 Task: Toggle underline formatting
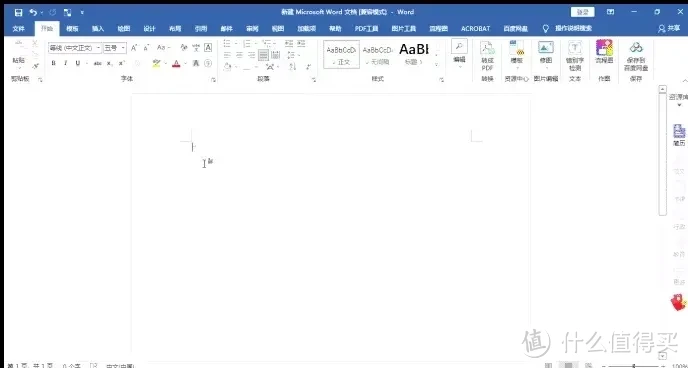click(x=78, y=63)
